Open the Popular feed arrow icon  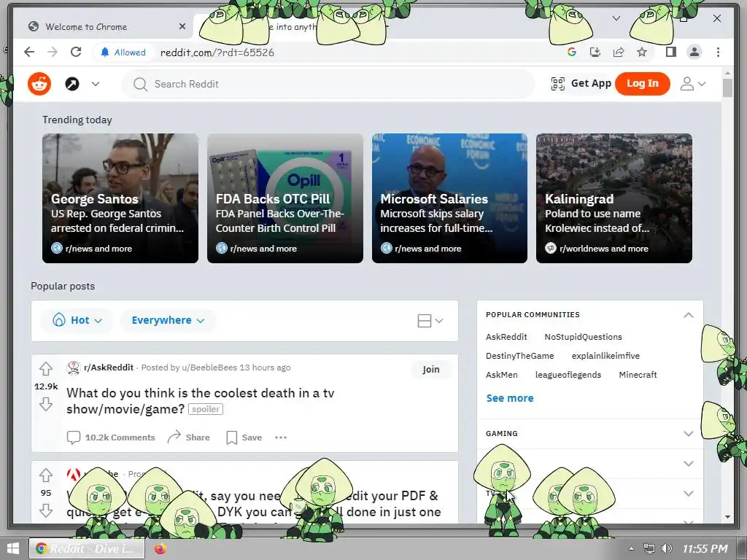click(x=72, y=85)
